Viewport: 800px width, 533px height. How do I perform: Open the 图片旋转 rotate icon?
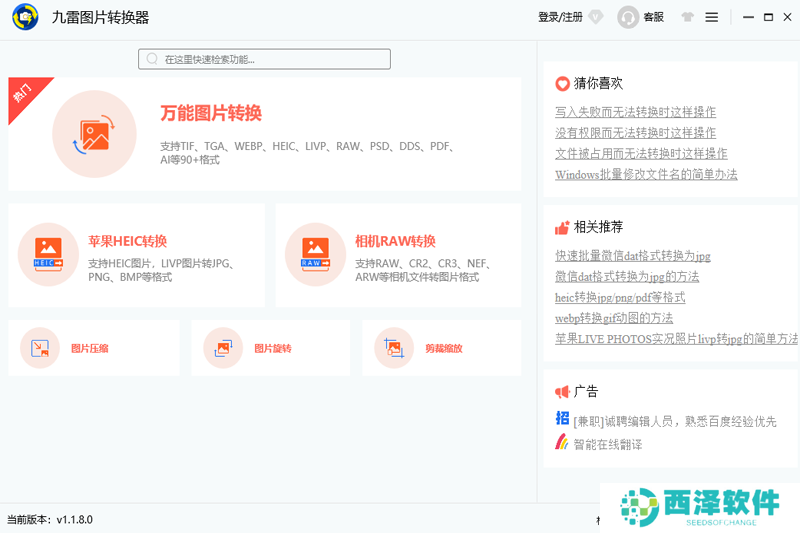coord(223,348)
